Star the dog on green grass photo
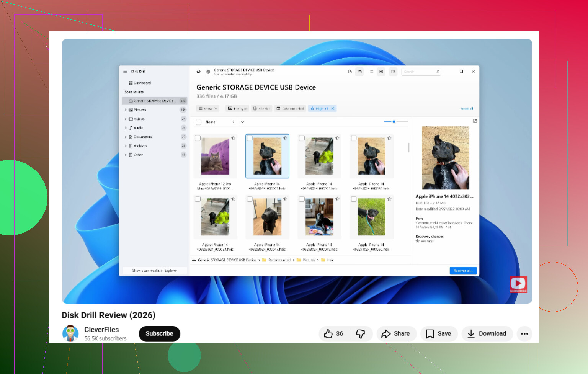588x374 pixels. point(389,199)
